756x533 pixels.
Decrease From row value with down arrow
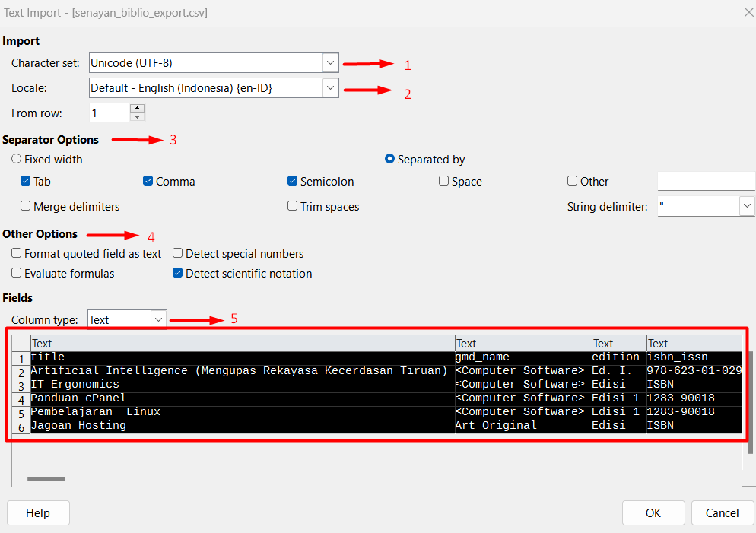coord(136,116)
